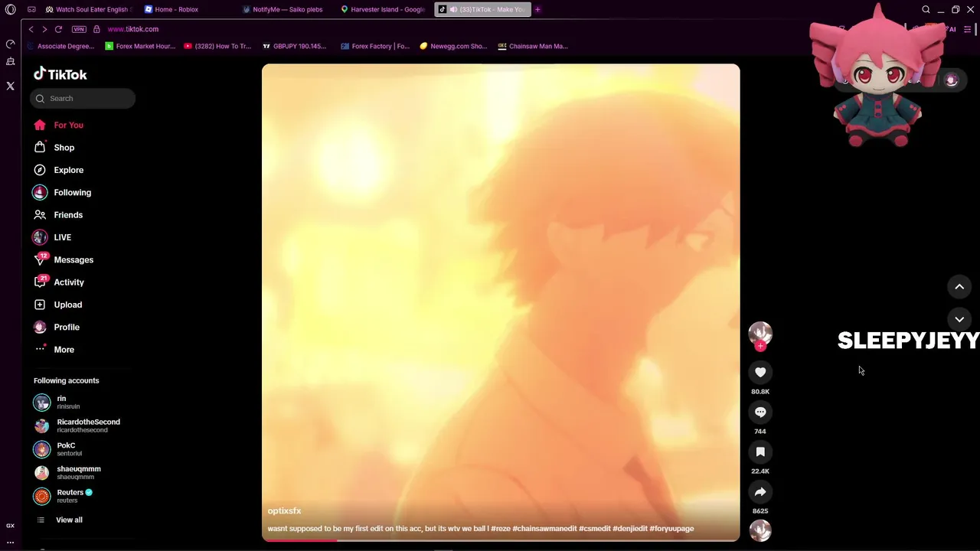
Task: Go to next video with down chevron
Action: [x=959, y=318]
